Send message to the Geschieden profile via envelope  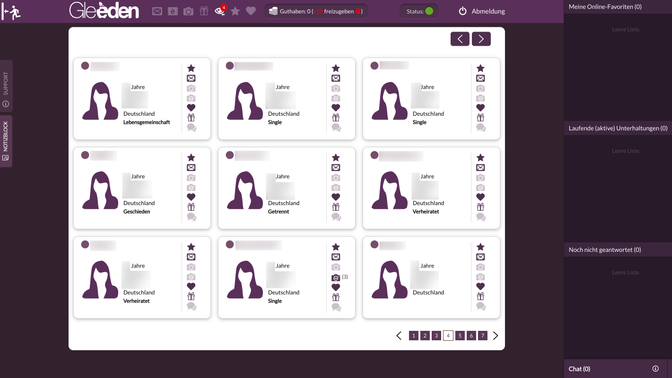(x=191, y=168)
